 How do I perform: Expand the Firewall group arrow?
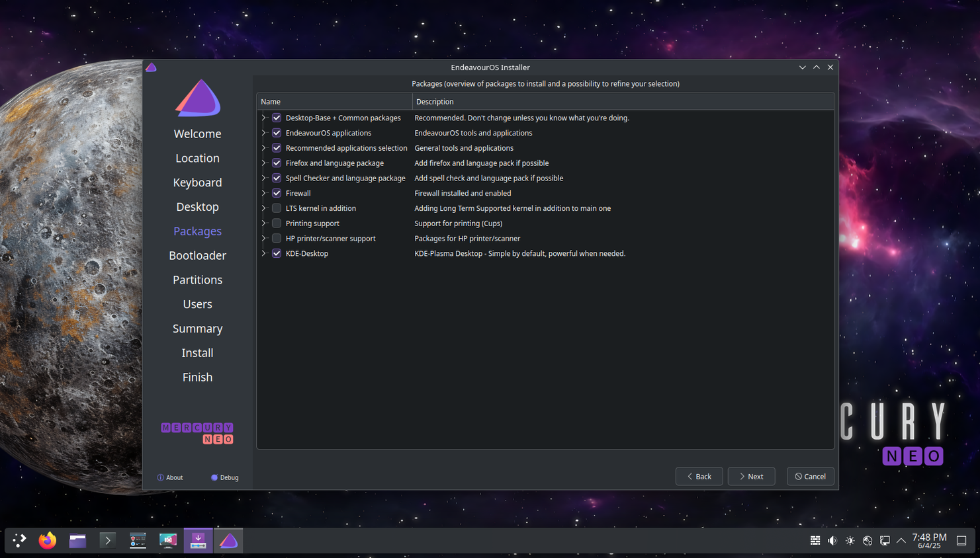tap(264, 193)
